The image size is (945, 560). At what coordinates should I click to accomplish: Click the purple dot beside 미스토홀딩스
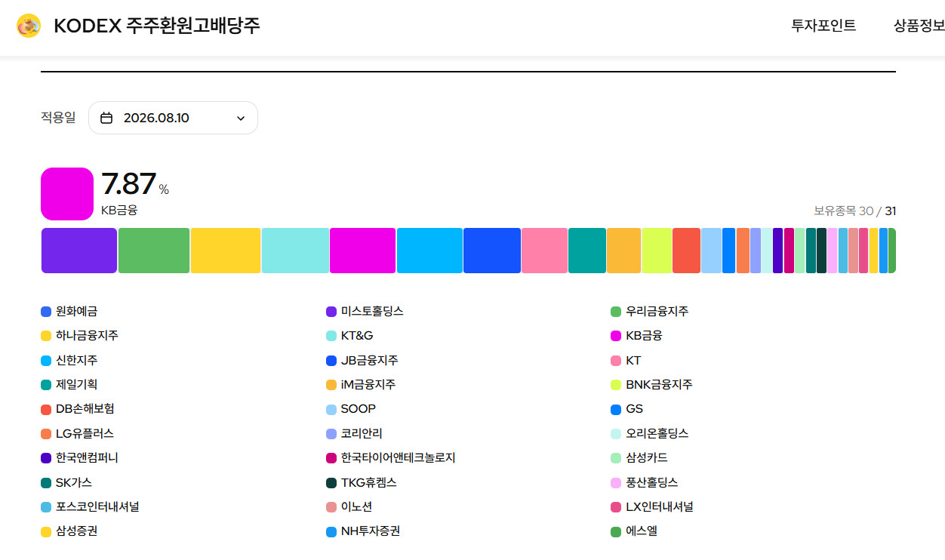[x=331, y=312]
